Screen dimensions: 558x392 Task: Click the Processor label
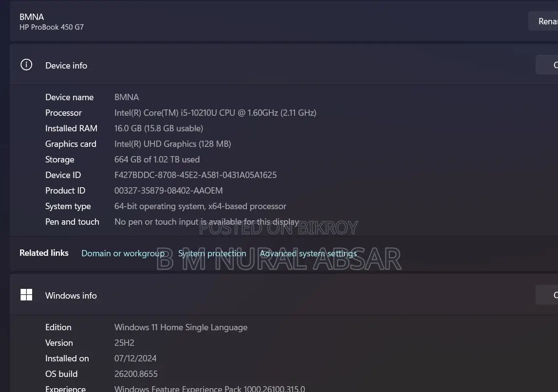[63, 113]
